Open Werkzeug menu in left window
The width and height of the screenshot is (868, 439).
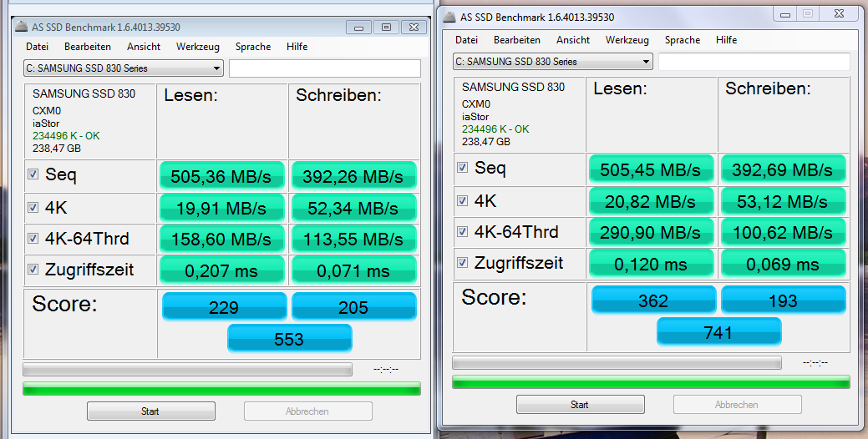pyautogui.click(x=198, y=47)
